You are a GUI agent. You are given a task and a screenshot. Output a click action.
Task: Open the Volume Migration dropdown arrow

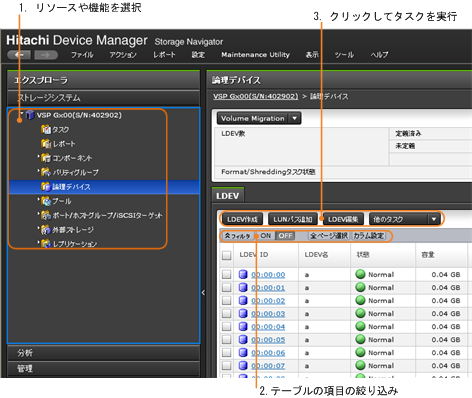(295, 118)
